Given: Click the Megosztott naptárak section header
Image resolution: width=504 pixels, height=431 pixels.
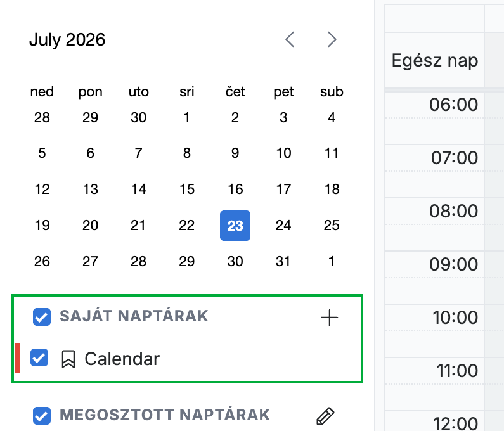Looking at the screenshot, I should (x=165, y=415).
